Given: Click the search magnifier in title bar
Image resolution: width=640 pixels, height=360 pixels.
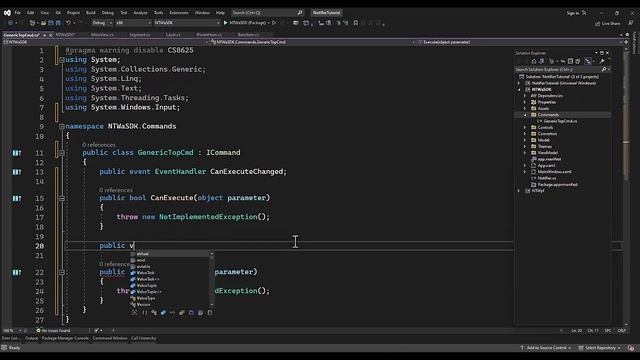Looking at the screenshot, I should [x=300, y=13].
